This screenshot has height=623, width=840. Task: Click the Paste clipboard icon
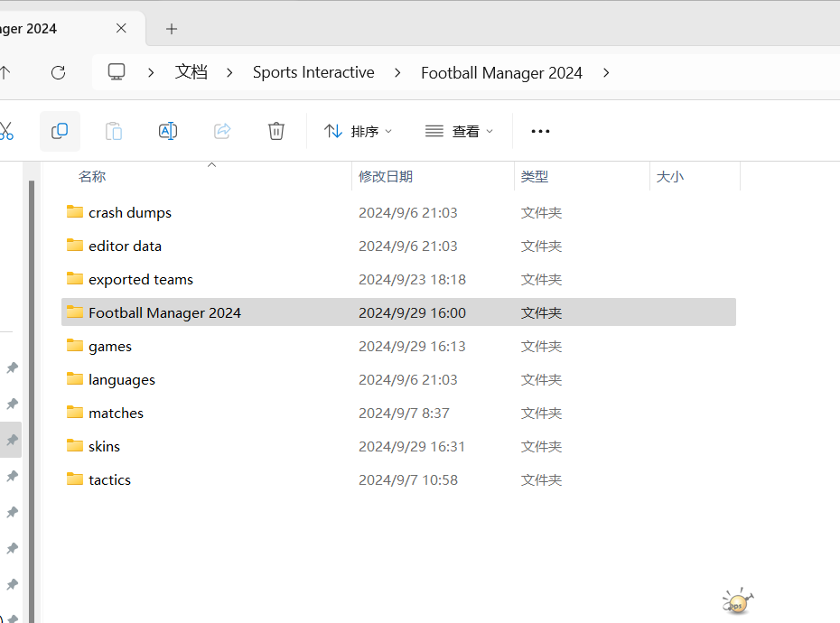coord(114,131)
